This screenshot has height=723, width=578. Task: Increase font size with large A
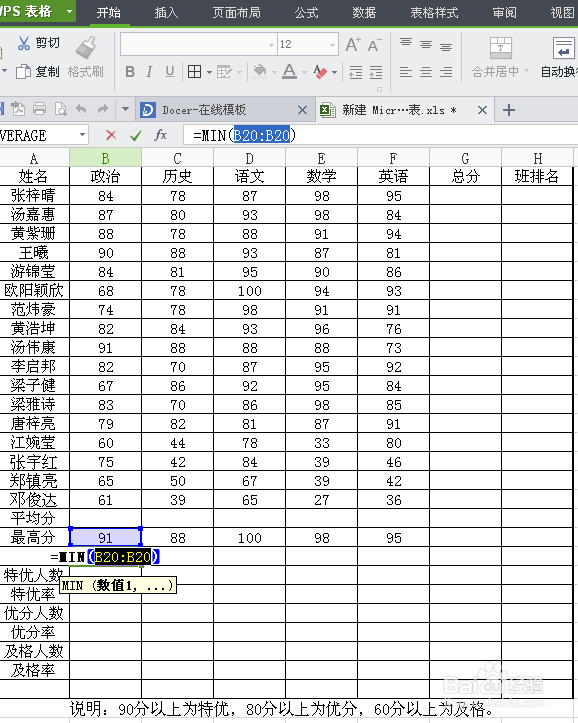pyautogui.click(x=353, y=45)
